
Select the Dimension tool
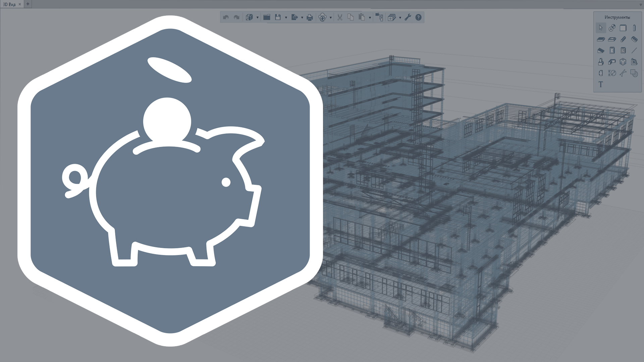[x=612, y=73]
